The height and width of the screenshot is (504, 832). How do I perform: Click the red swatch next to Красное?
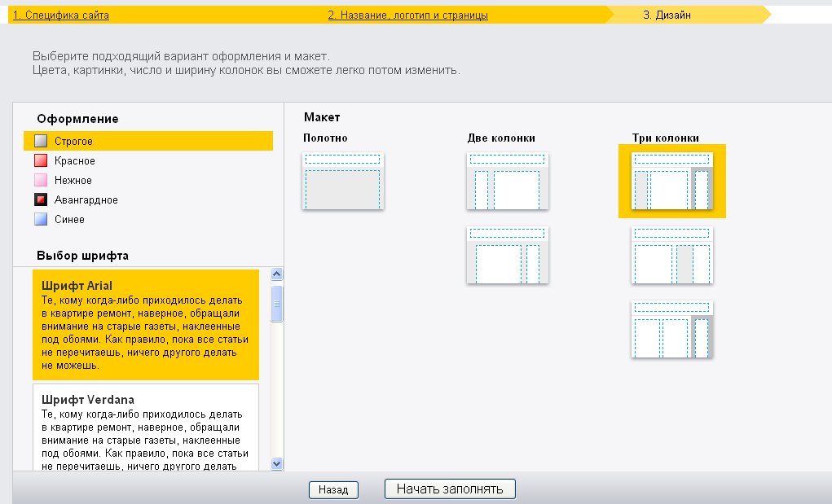coord(41,160)
